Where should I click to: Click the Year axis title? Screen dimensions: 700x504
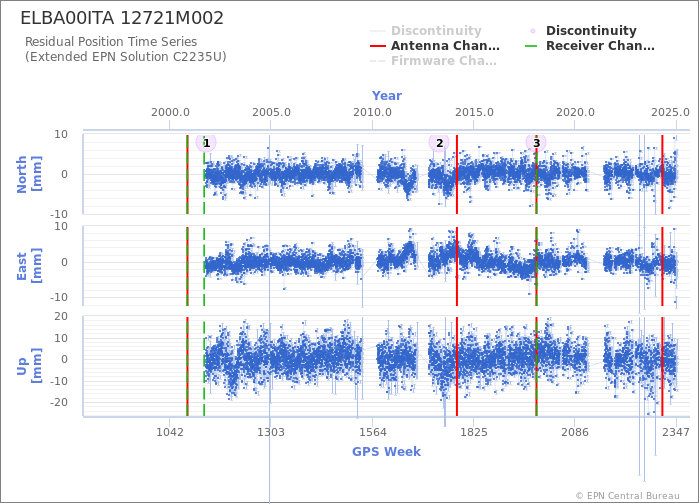[387, 96]
